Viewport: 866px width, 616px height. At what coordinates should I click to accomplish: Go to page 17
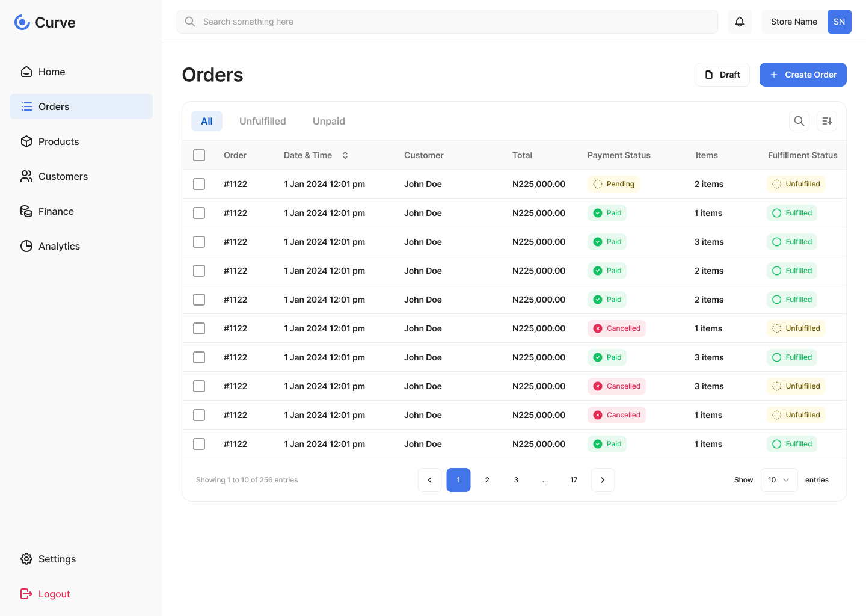574,480
